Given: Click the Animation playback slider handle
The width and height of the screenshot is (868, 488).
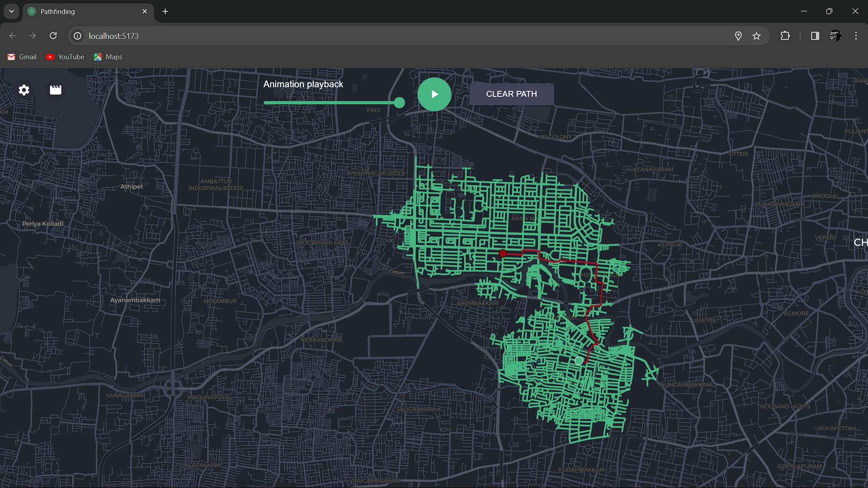Looking at the screenshot, I should pos(399,103).
